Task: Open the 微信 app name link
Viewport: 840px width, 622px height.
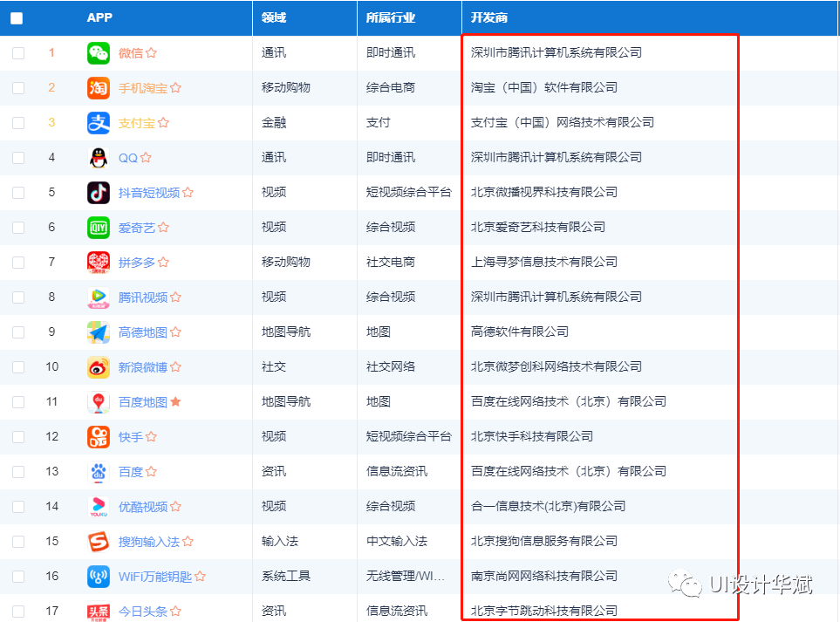Action: point(131,53)
